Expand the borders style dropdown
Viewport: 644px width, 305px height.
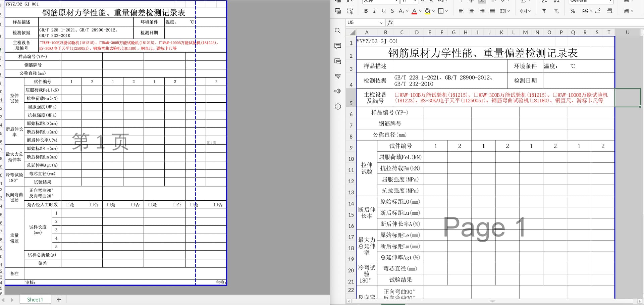coord(447,11)
